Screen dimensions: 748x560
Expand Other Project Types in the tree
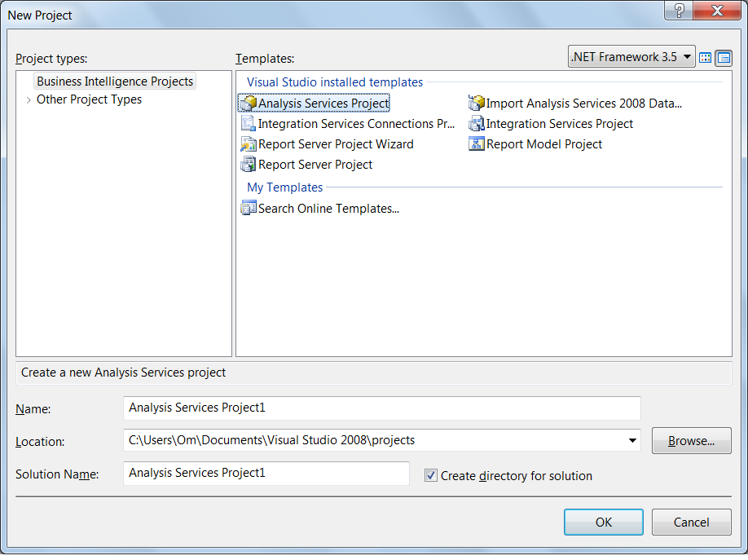tap(29, 99)
